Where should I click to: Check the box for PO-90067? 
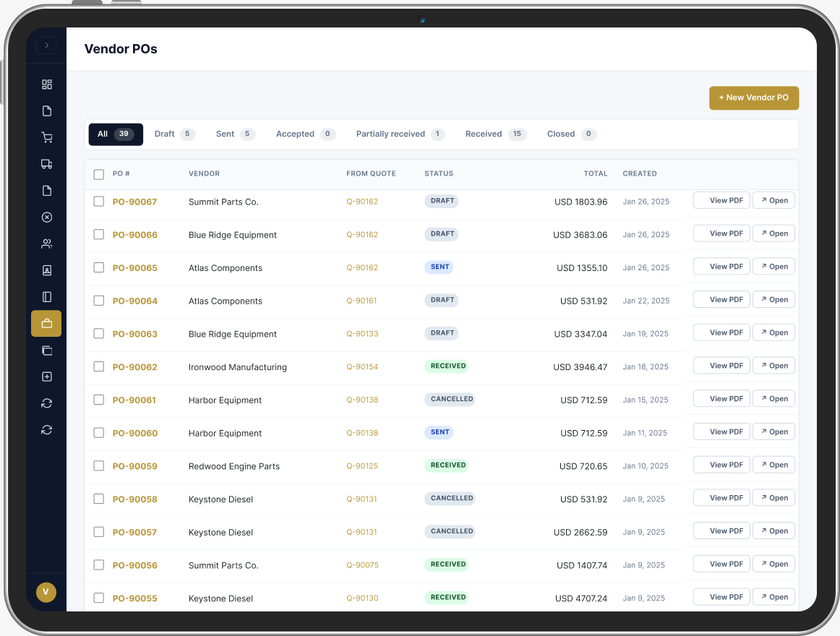coord(98,201)
